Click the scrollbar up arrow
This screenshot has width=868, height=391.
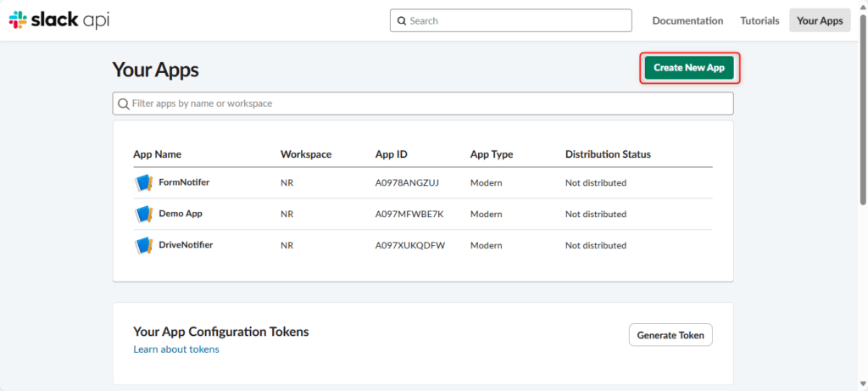click(x=863, y=5)
